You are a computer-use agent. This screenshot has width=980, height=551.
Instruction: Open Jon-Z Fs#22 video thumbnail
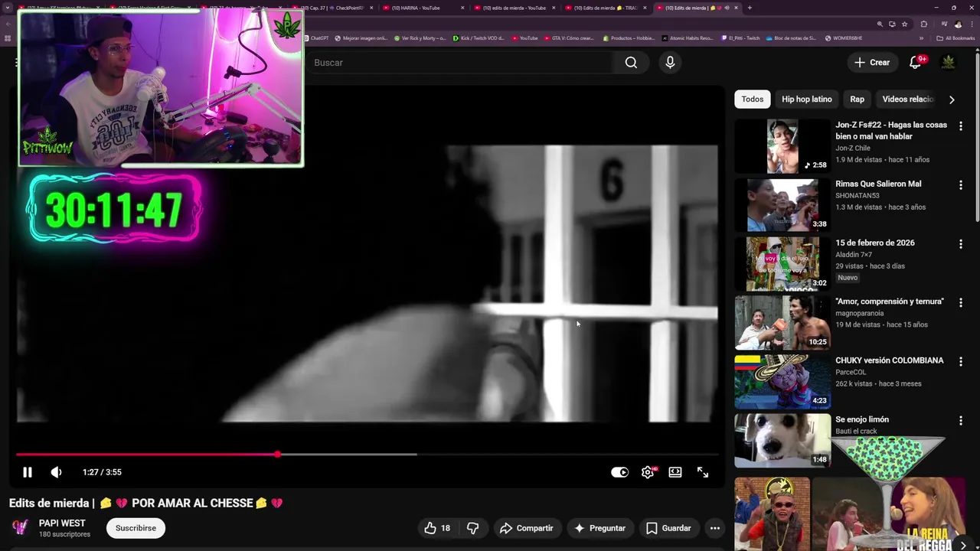click(782, 146)
